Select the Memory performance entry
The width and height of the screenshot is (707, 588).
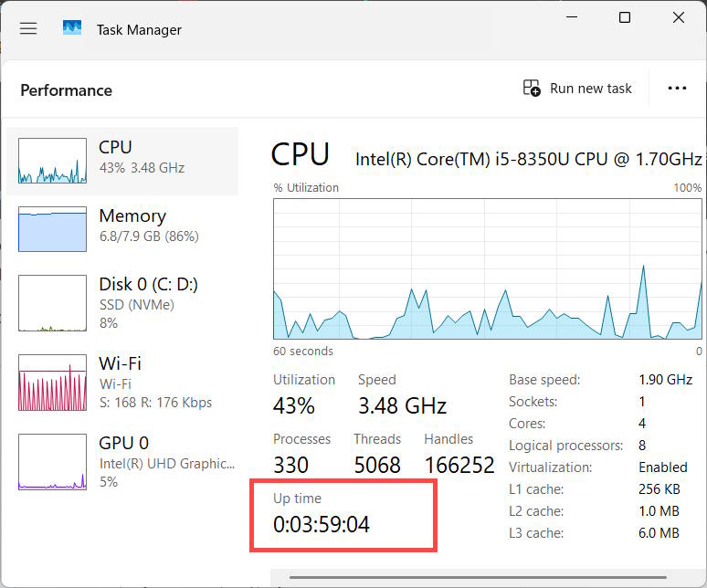[x=122, y=229]
